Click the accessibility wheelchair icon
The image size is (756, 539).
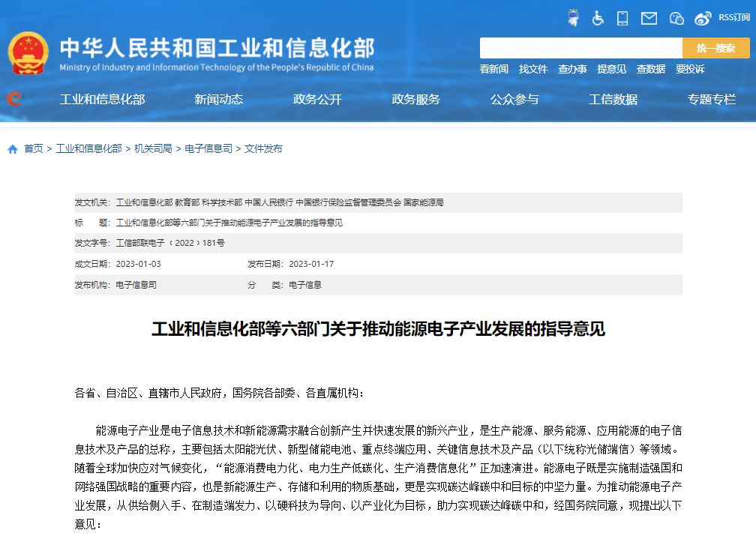(598, 18)
